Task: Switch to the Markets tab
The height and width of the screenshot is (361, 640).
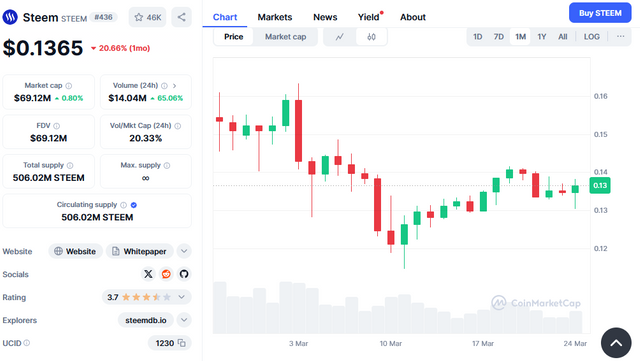Action: 275,17
